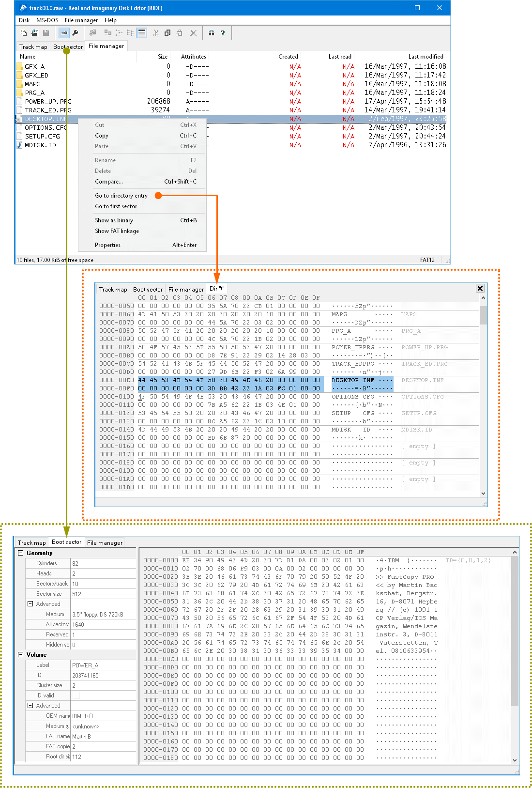Click the Paste clipboard toolbar icon
Viewport: 532px width, 788px height.
(179, 33)
